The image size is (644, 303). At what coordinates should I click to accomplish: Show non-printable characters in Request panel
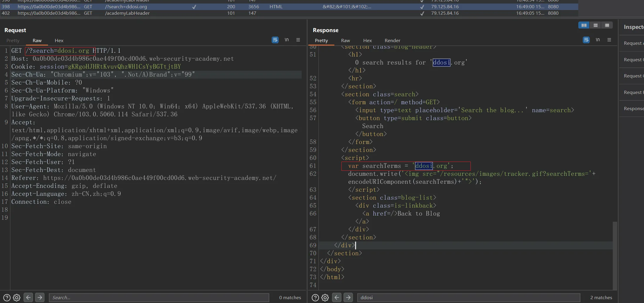287,40
